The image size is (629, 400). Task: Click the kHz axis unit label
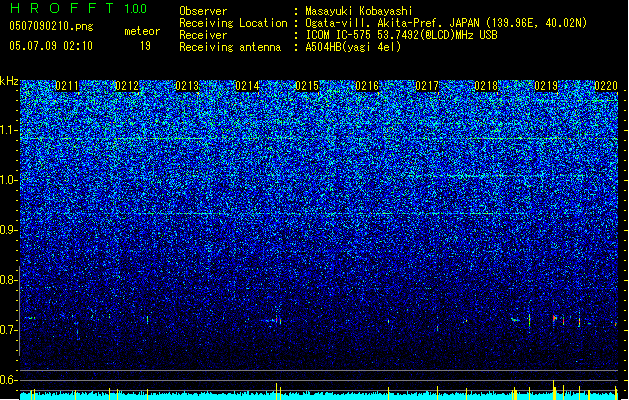pos(9,81)
